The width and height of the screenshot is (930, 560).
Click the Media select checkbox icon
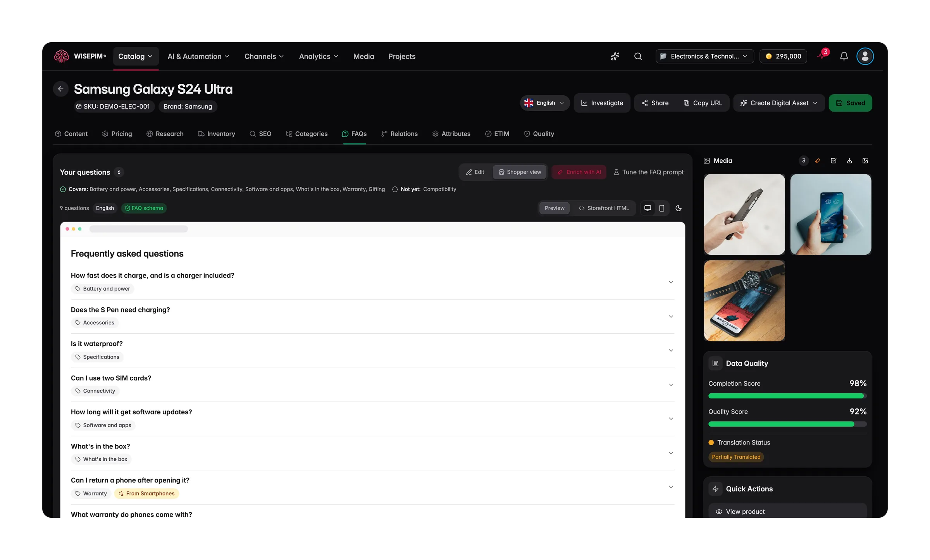tap(834, 161)
